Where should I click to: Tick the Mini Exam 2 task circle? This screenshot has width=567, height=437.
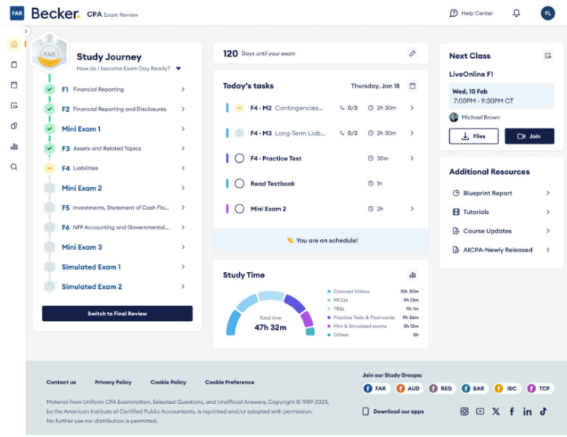[239, 209]
